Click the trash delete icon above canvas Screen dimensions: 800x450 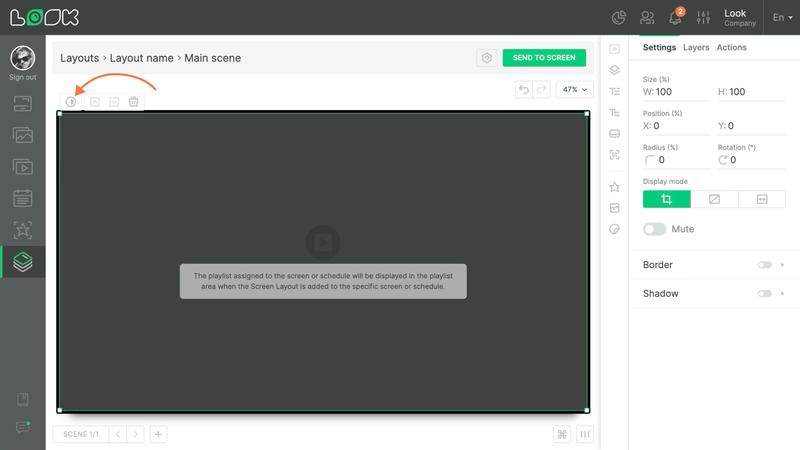pos(133,102)
